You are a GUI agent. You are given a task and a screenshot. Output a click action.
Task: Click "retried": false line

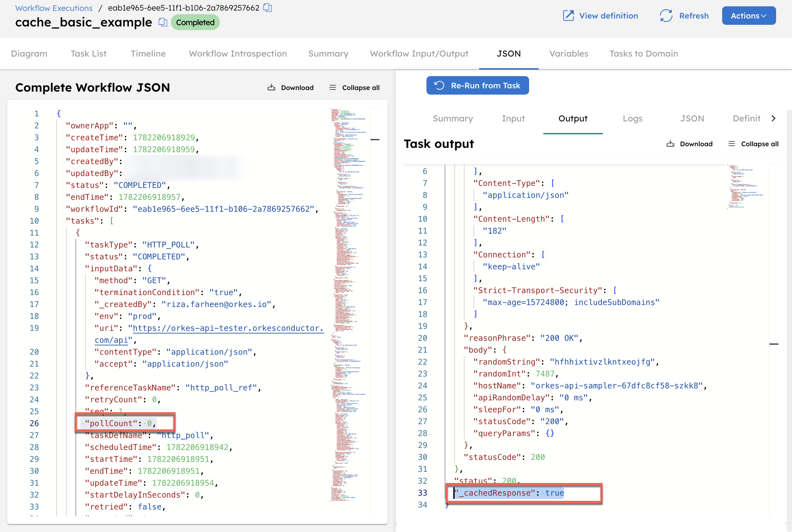125,507
